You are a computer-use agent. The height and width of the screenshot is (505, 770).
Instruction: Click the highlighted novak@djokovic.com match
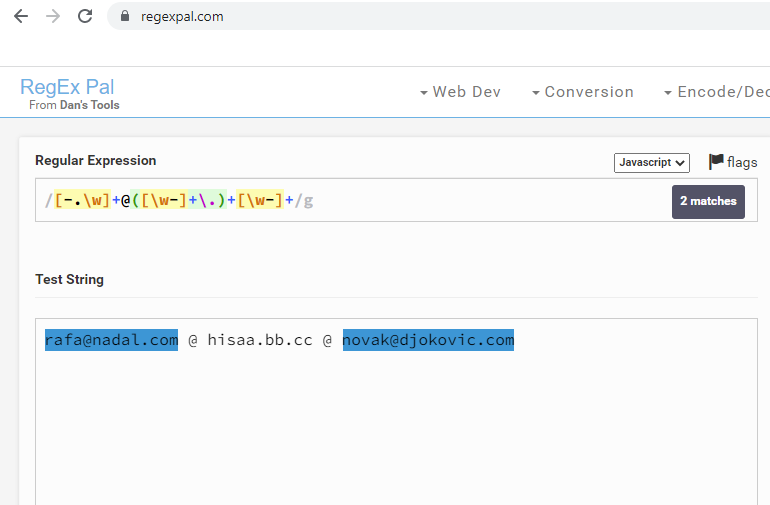click(x=428, y=340)
